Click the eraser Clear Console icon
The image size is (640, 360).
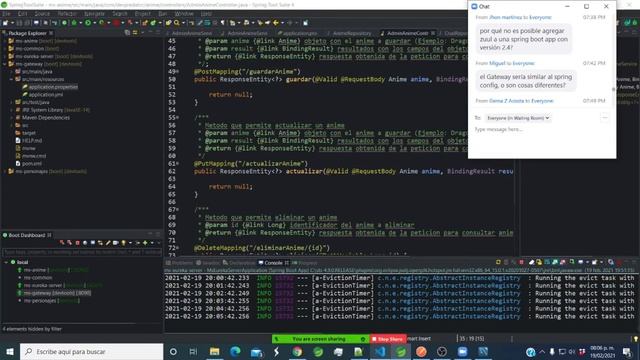point(531,262)
